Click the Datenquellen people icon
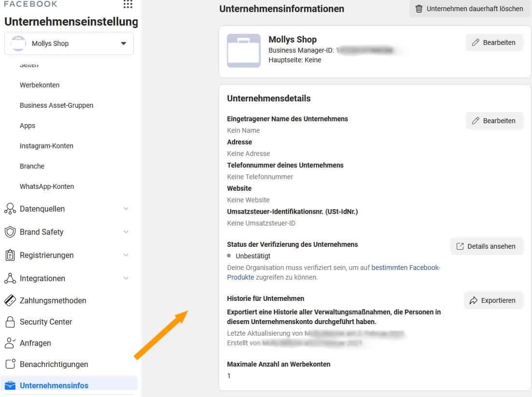Image resolution: width=532 pixels, height=397 pixels. (10, 209)
